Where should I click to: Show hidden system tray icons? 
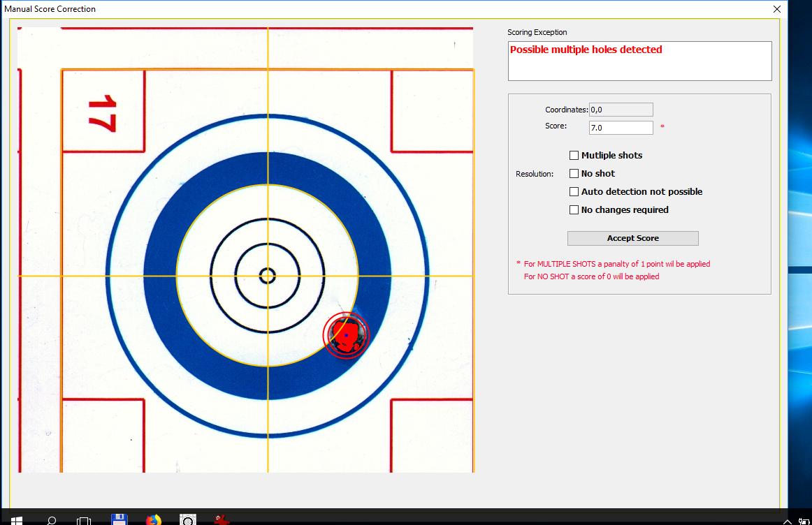(x=788, y=521)
